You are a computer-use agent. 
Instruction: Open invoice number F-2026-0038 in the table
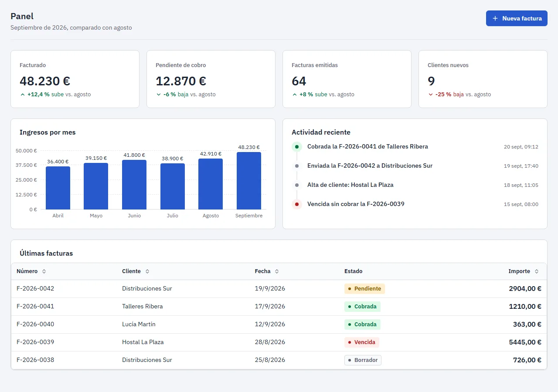[x=35, y=360]
